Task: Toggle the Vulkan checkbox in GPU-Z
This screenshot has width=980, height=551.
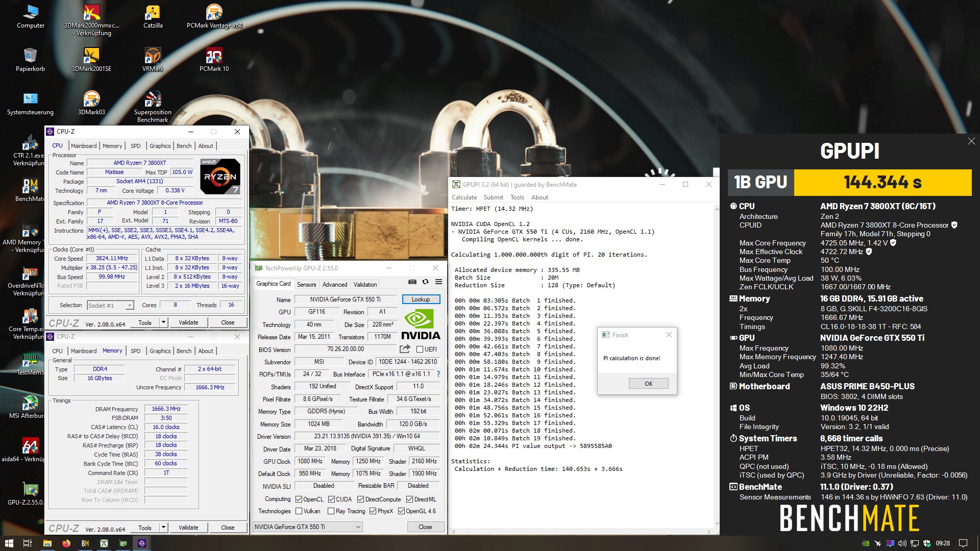Action: [x=299, y=511]
